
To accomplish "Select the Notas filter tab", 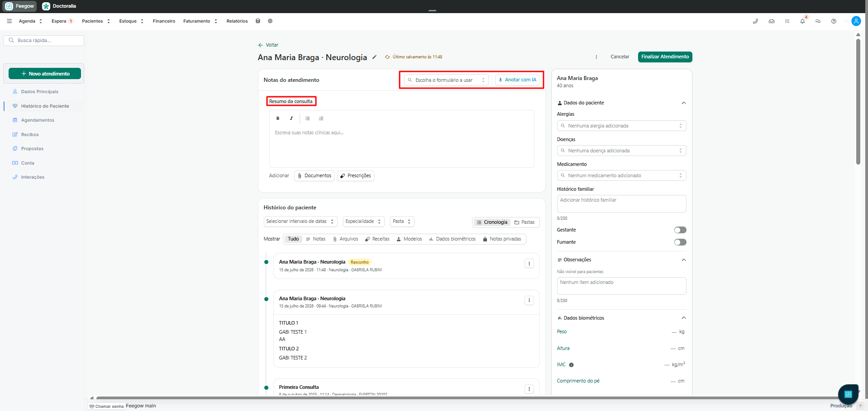I will (x=315, y=239).
